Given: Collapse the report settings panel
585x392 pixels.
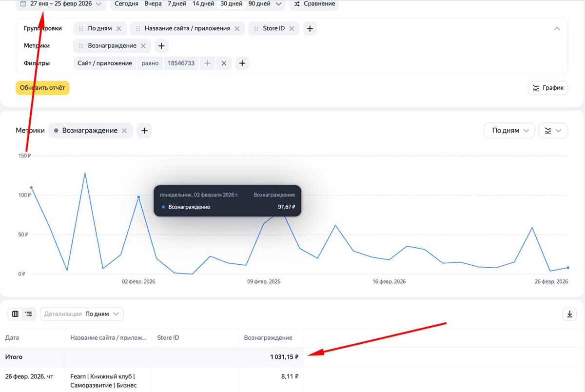Looking at the screenshot, I should [x=557, y=28].
